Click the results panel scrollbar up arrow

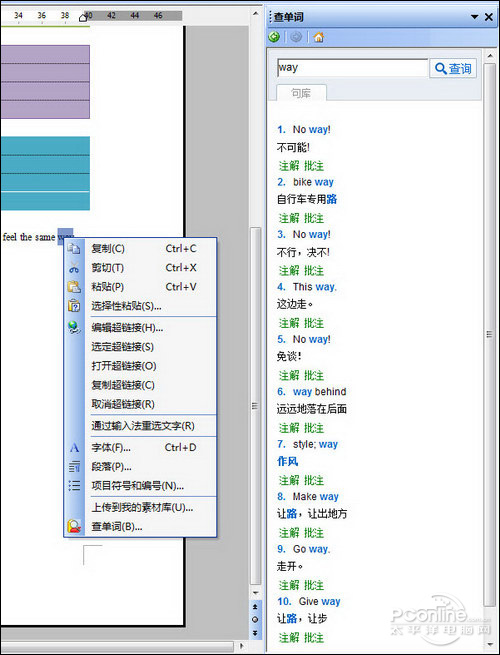490,56
